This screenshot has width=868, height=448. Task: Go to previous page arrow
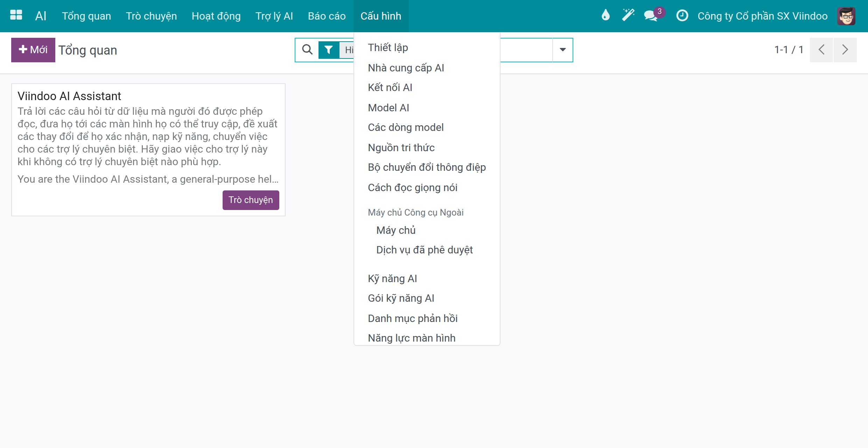[821, 50]
